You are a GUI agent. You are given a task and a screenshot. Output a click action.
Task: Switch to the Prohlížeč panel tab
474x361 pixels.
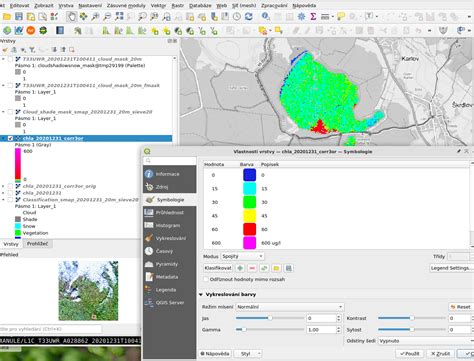tap(37, 244)
